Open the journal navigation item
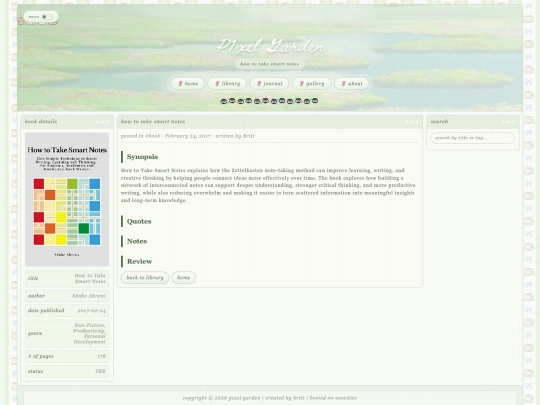This screenshot has height=405, width=540. [269, 83]
